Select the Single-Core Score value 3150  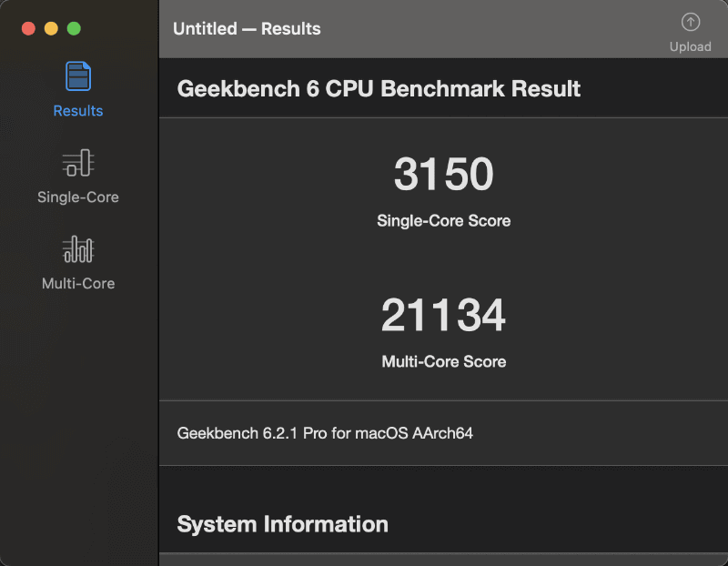443,174
